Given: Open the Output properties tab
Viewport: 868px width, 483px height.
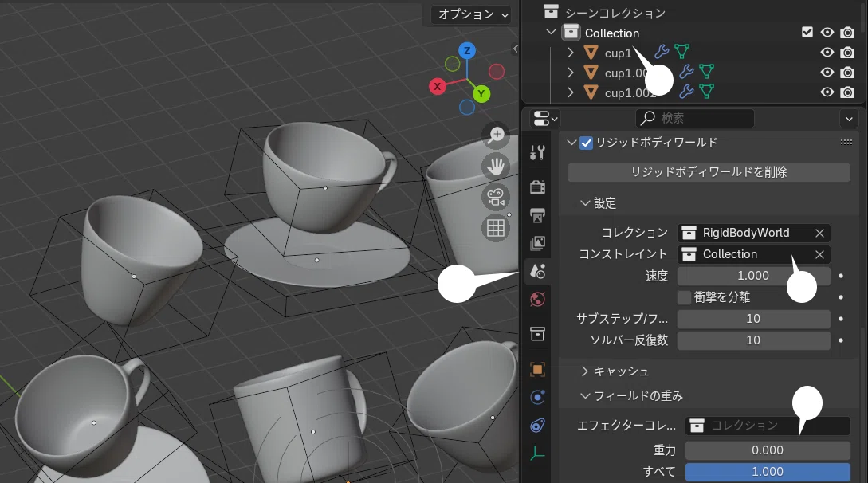Looking at the screenshot, I should pyautogui.click(x=537, y=215).
